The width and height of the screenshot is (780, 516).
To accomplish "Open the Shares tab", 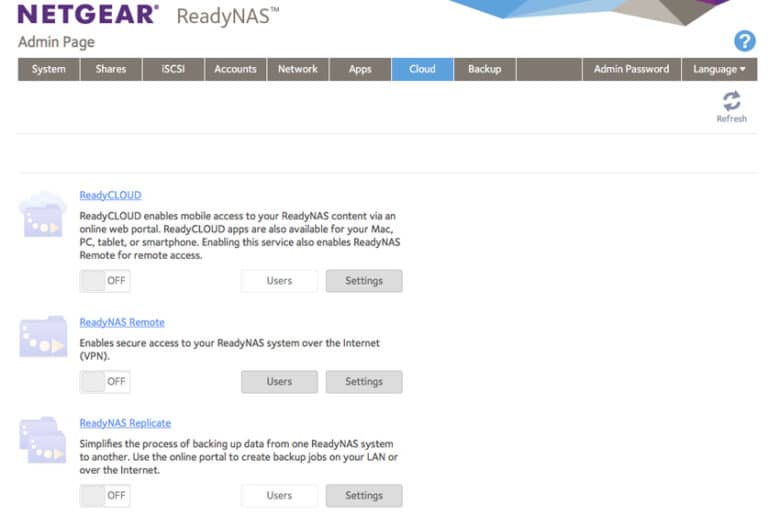I will (x=111, y=69).
